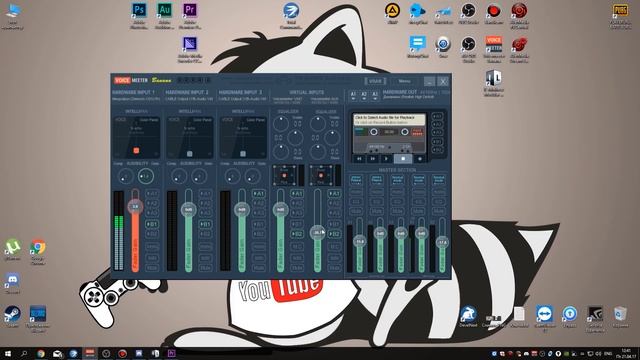Open Adobe Premiere Pro desktop icon
This screenshot has width=640, height=360.
point(190,10)
